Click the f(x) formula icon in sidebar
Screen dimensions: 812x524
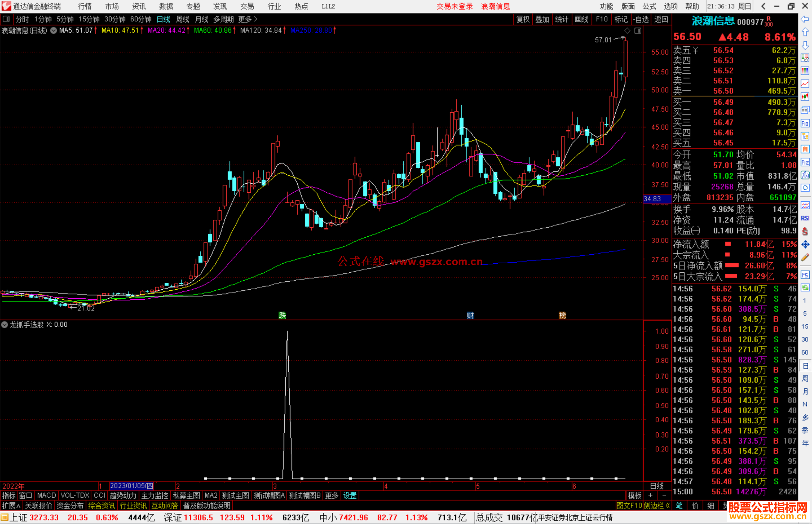805,175
